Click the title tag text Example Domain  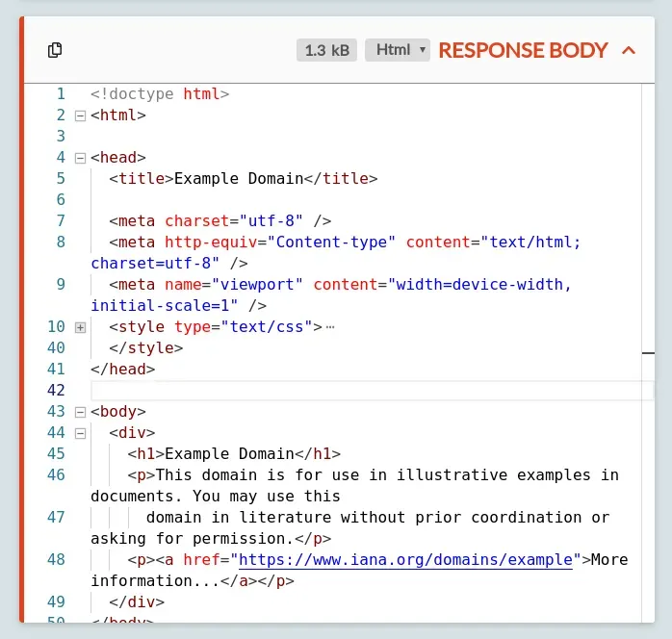[x=239, y=179]
